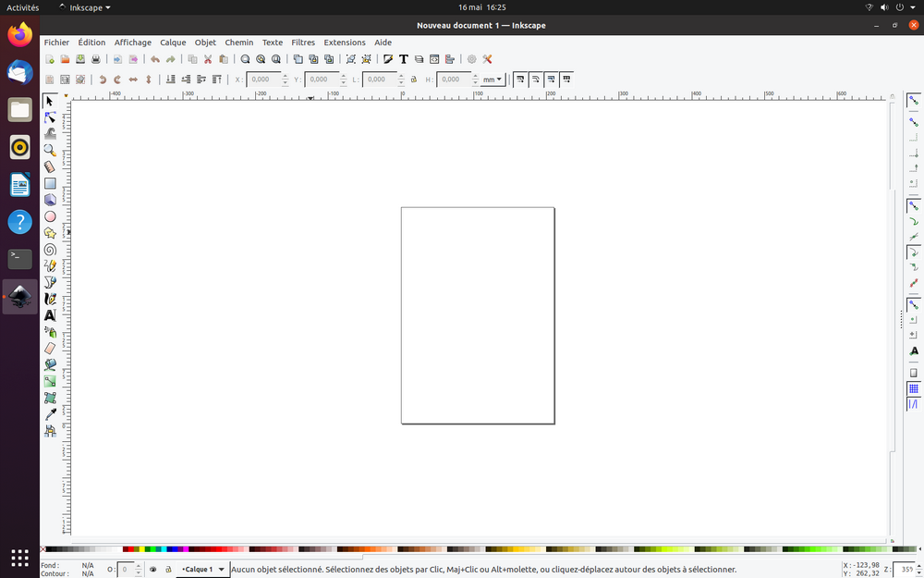Select the Node editing tool
The width and height of the screenshot is (924, 578).
pos(50,117)
